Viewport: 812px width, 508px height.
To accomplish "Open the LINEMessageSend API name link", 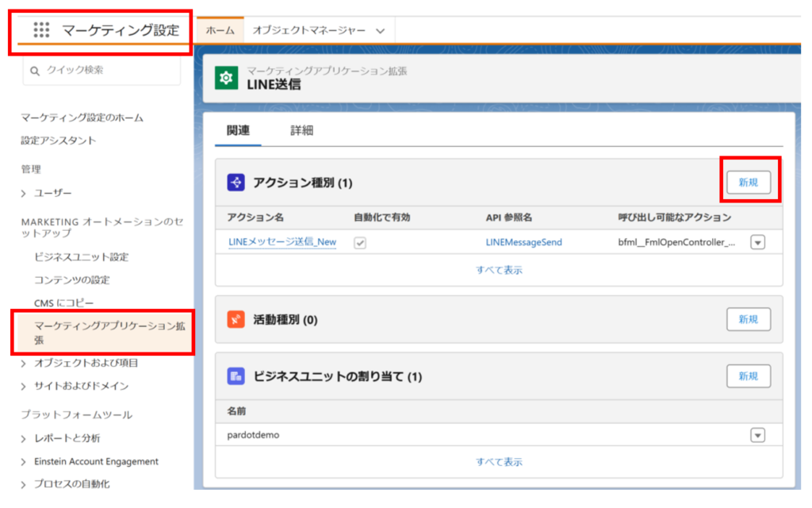I will click(523, 242).
